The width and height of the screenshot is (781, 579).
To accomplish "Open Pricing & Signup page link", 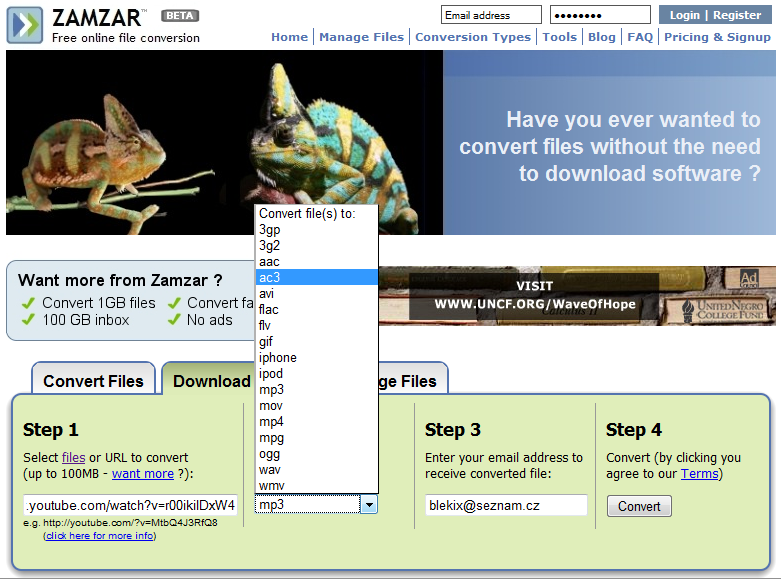I will (x=717, y=37).
